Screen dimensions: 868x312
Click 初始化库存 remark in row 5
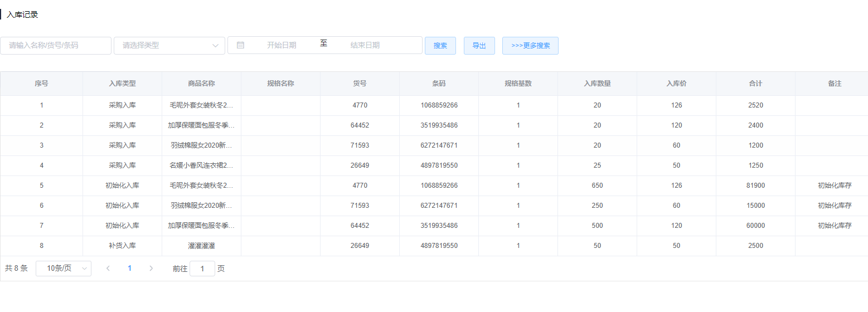[835, 186]
